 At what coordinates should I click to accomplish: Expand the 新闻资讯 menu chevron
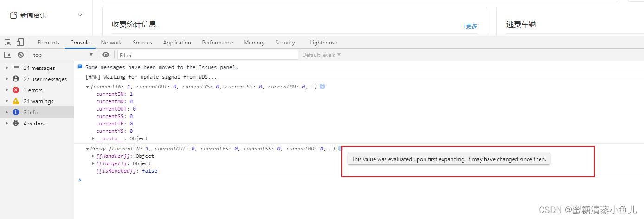pyautogui.click(x=80, y=15)
